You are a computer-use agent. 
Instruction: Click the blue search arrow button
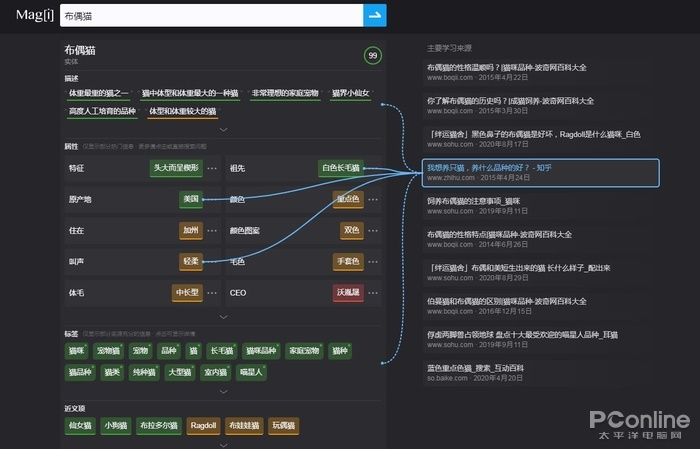pyautogui.click(x=375, y=15)
